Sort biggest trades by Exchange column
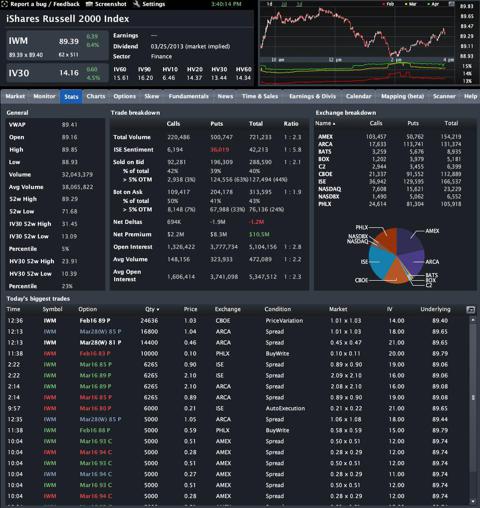This screenshot has width=480, height=508. point(228,309)
